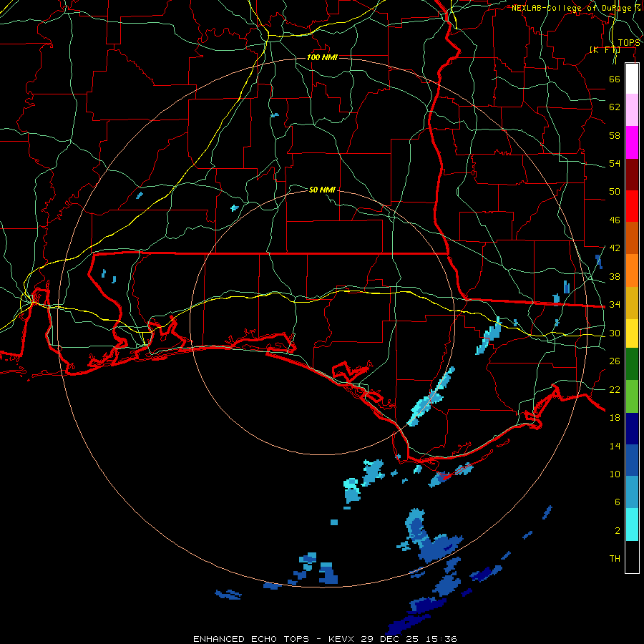Viewport: 644px width, 644px height.
Task: Click the "K FT" units label
Action: [x=605, y=50]
